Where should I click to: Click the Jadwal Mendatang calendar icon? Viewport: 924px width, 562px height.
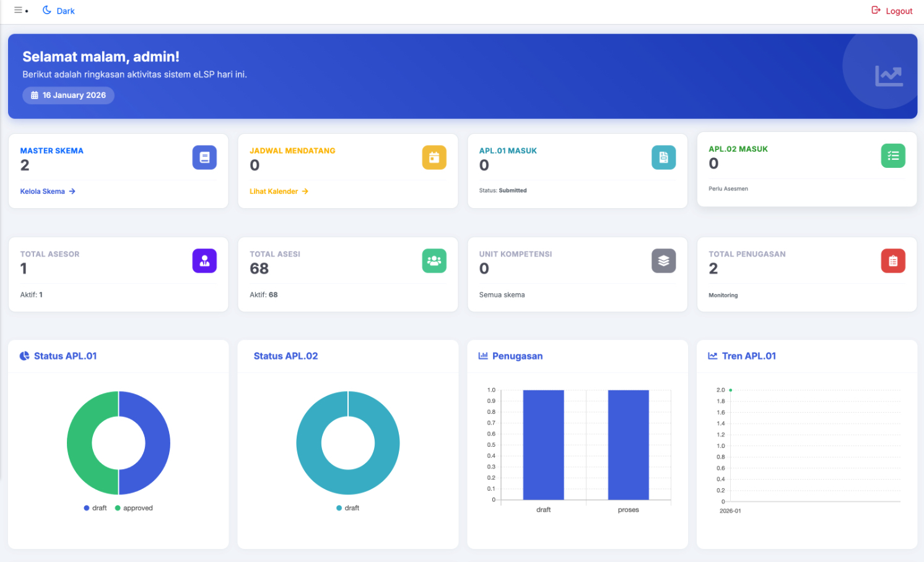pos(434,157)
